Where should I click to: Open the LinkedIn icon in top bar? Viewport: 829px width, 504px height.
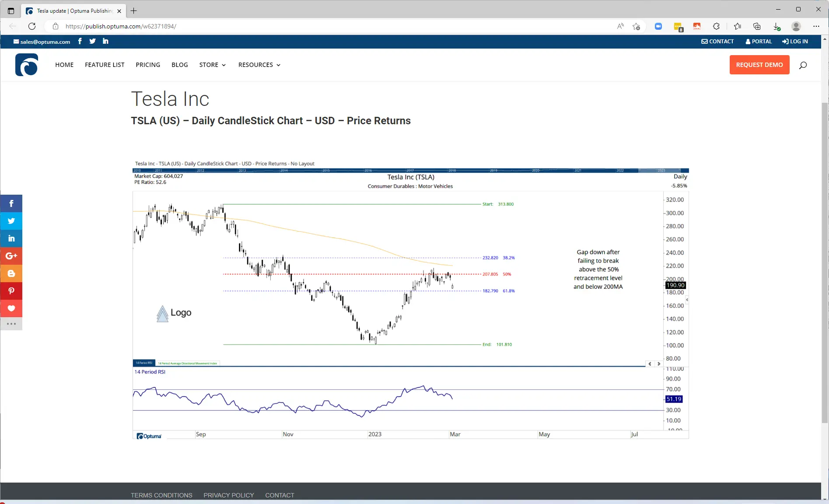point(105,41)
